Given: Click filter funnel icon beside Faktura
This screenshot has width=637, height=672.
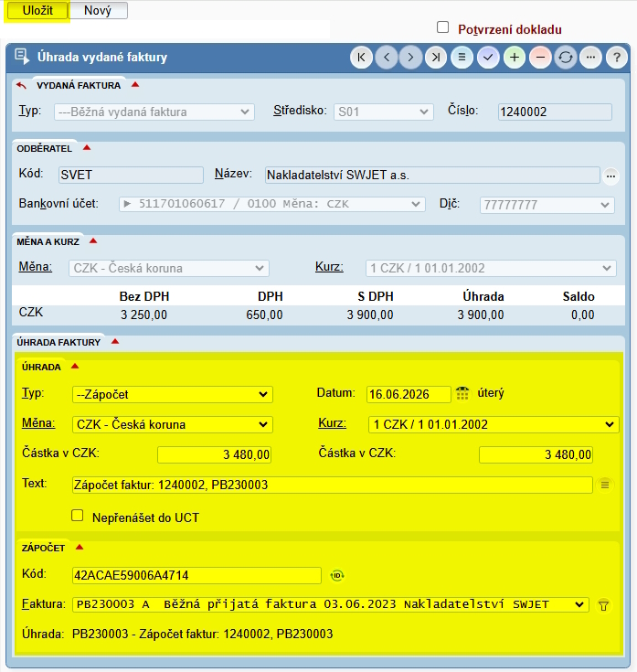Looking at the screenshot, I should 603,605.
